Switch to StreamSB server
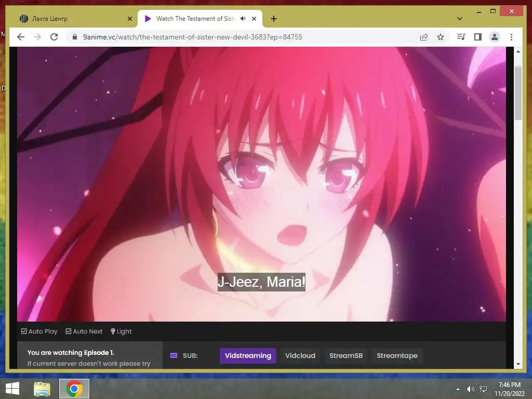532x399 pixels. (346, 355)
